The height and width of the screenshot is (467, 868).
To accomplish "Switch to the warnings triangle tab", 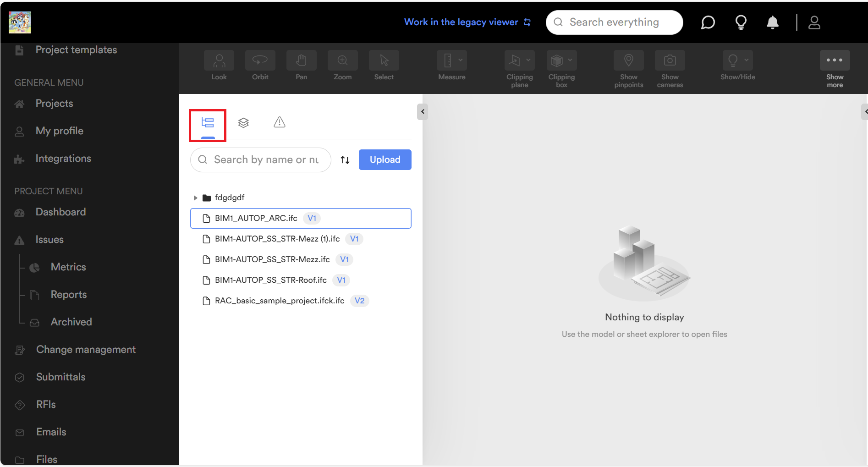I will pyautogui.click(x=280, y=122).
